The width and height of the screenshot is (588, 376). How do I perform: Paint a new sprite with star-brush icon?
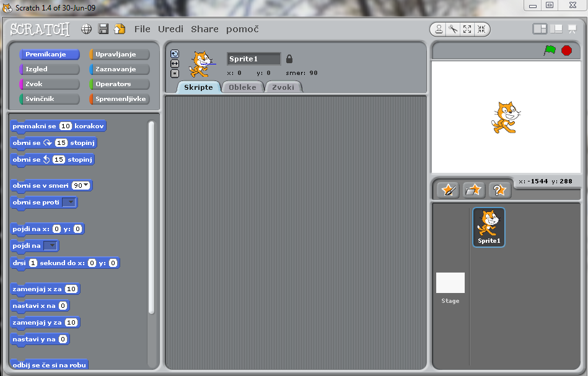(448, 190)
